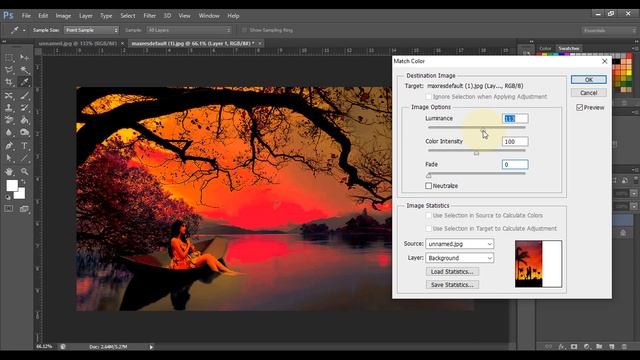Select the Blur tool
Viewport: 640px width, 360px height.
tap(9, 133)
